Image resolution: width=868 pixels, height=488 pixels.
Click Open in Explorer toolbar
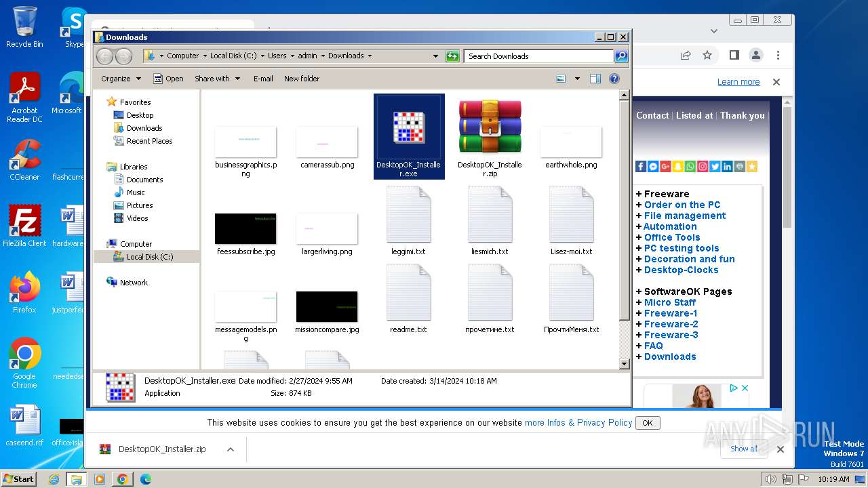coord(168,79)
